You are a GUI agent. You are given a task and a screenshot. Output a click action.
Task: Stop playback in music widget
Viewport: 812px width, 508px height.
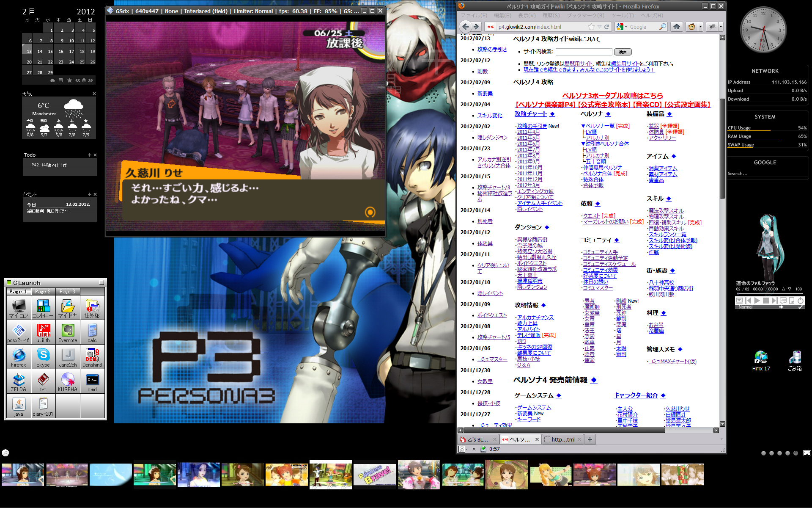(766, 300)
